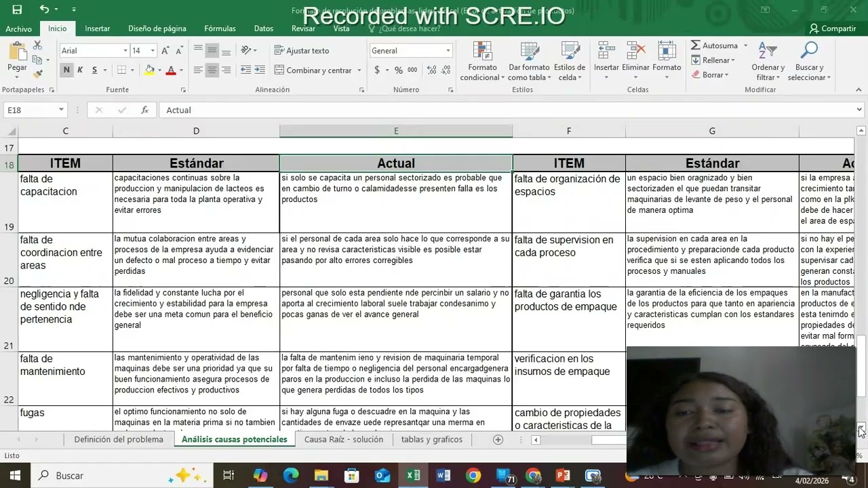
Task: Click the text orientation icon
Action: [246, 51]
